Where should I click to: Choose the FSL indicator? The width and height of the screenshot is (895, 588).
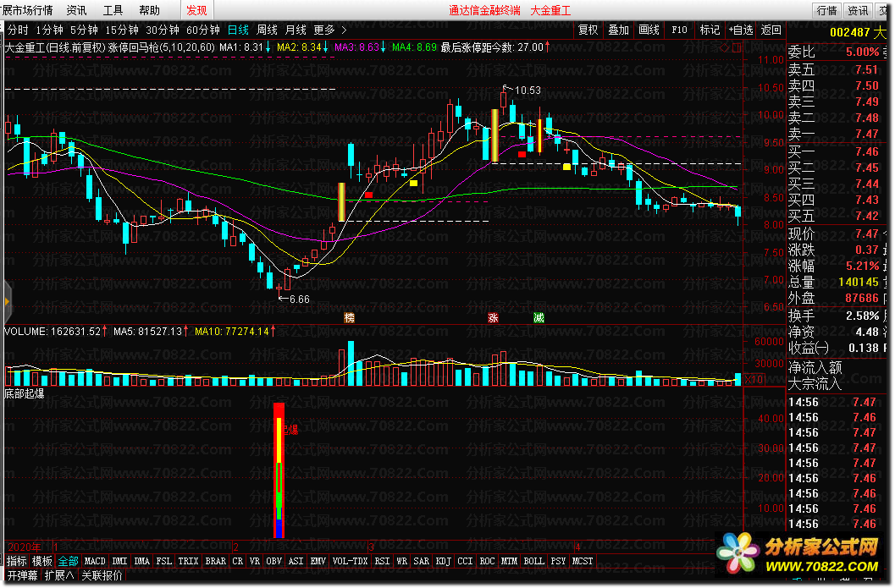click(163, 561)
